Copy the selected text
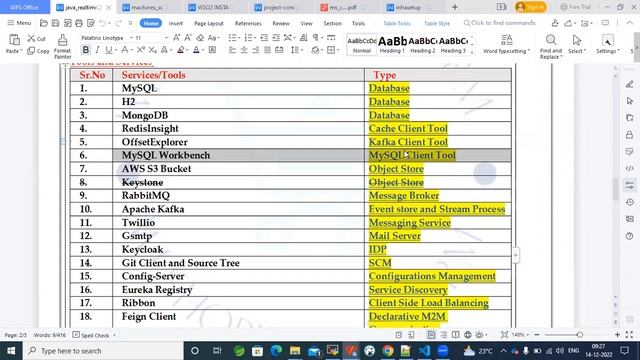The width and height of the screenshot is (640, 360). 38,51
